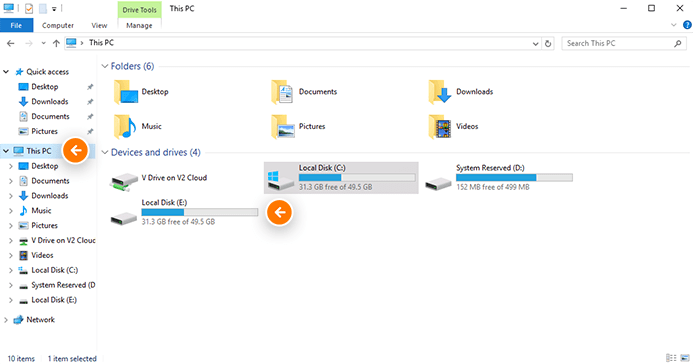Click Properties icon in quick access toolbar
Viewport: 693px width, 364px height.
(x=29, y=8)
